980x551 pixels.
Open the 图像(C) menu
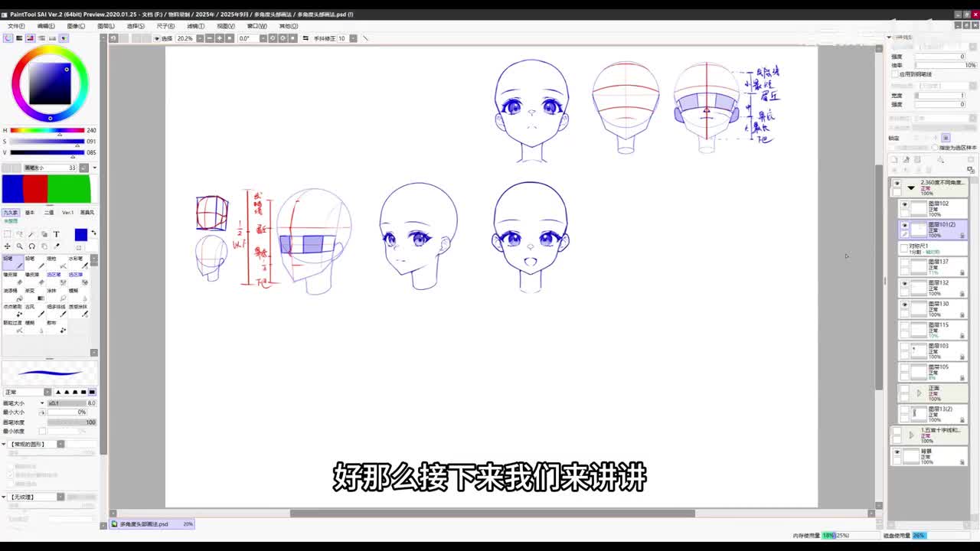click(x=76, y=26)
